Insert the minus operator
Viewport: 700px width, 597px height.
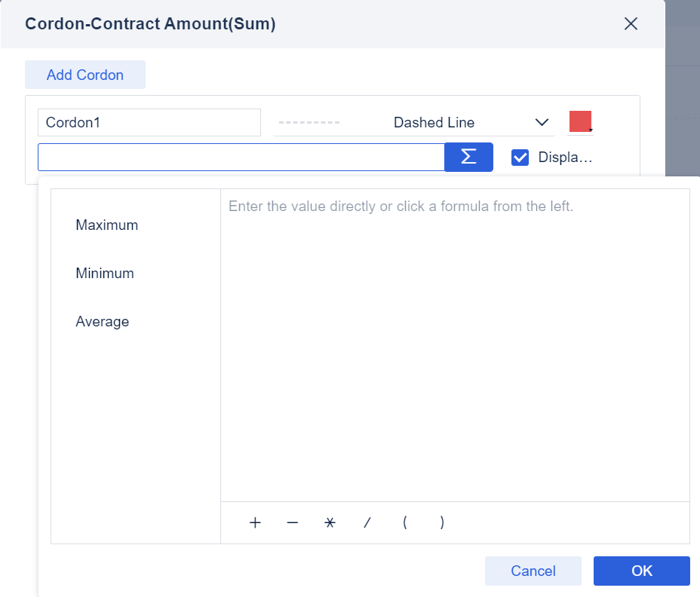[293, 522]
